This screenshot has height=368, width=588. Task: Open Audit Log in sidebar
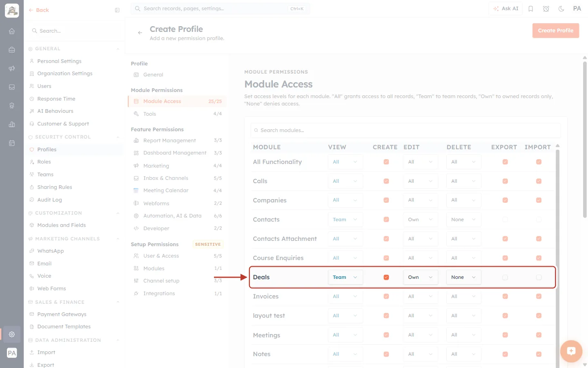[x=49, y=200]
